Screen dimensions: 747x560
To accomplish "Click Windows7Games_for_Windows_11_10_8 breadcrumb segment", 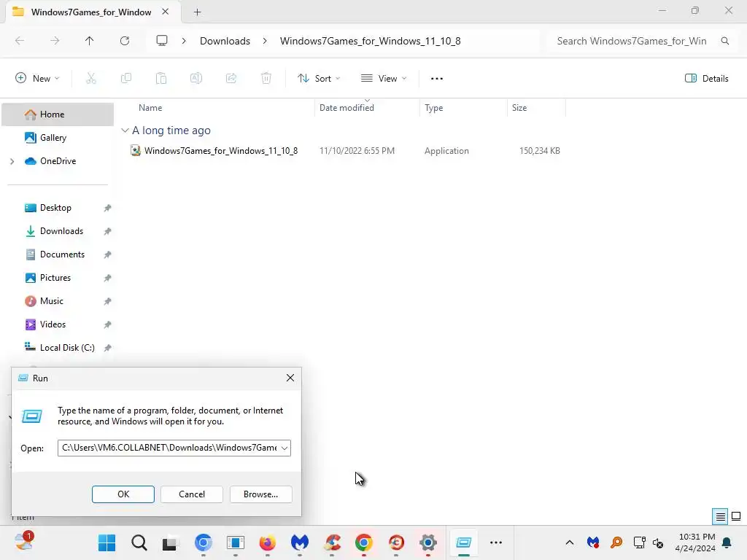I will (x=370, y=41).
